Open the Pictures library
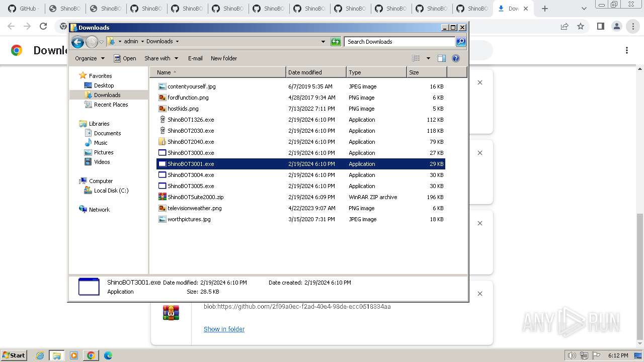644x362 pixels. click(x=104, y=152)
